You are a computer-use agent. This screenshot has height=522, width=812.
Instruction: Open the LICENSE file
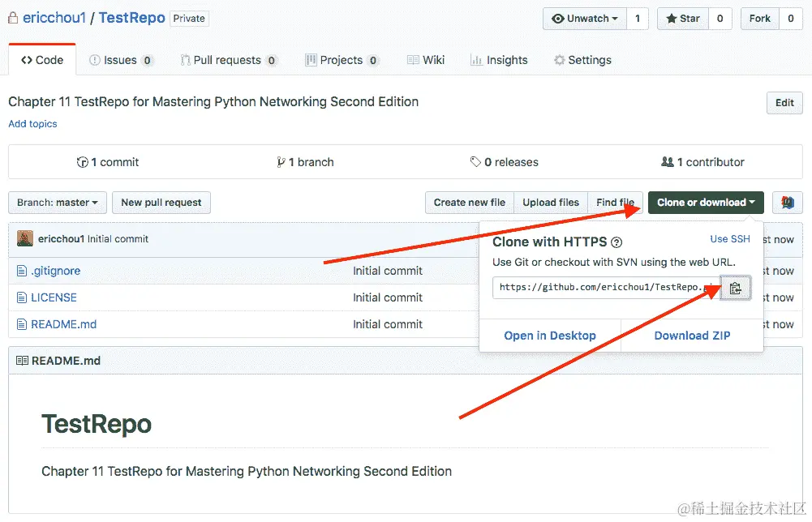pyautogui.click(x=54, y=297)
